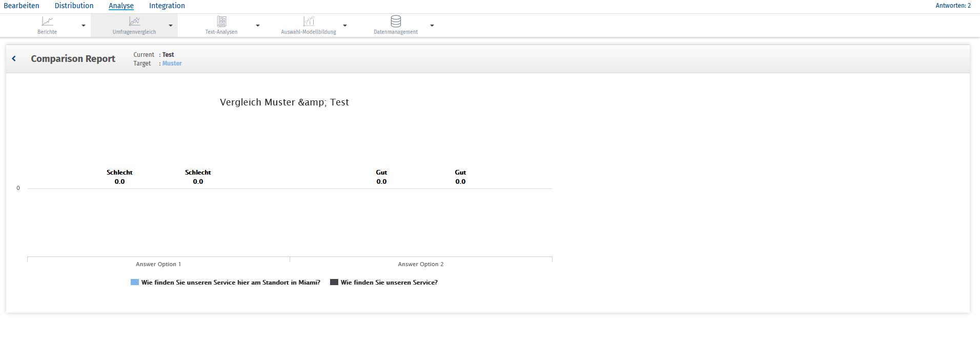Click the Berichte label text
Image resolution: width=980 pixels, height=345 pixels.
click(x=47, y=32)
